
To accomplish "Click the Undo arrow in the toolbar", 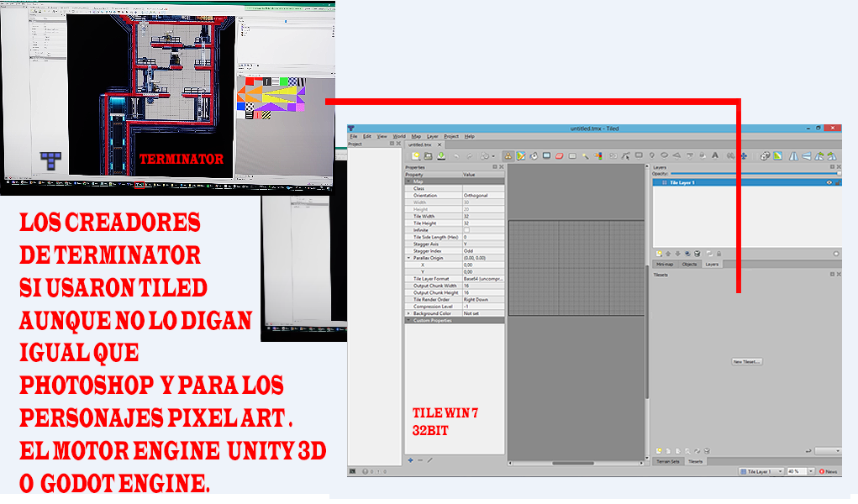I will [x=456, y=156].
